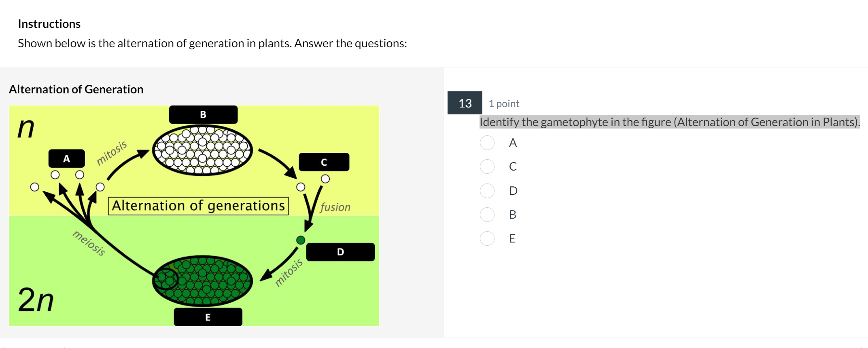Click the label B above the white oval
This screenshot has width=868, height=348.
pyautogui.click(x=203, y=114)
